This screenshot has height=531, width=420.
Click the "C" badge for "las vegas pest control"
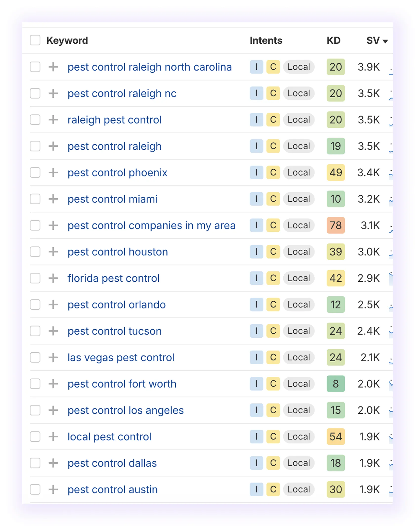tap(273, 357)
